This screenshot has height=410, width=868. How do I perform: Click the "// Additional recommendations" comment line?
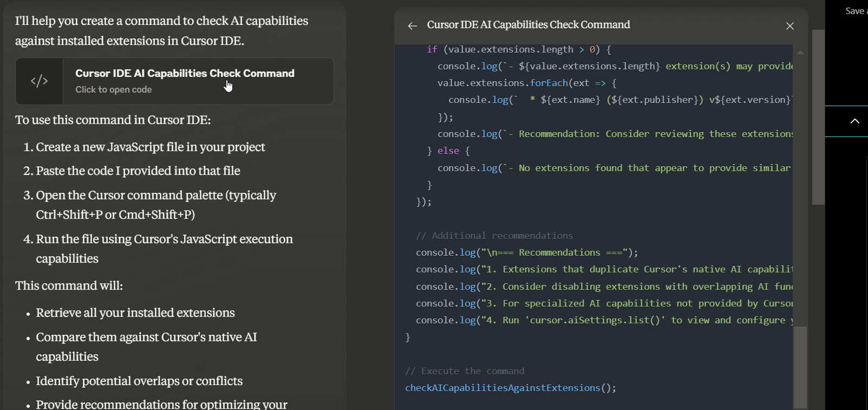[x=494, y=236]
